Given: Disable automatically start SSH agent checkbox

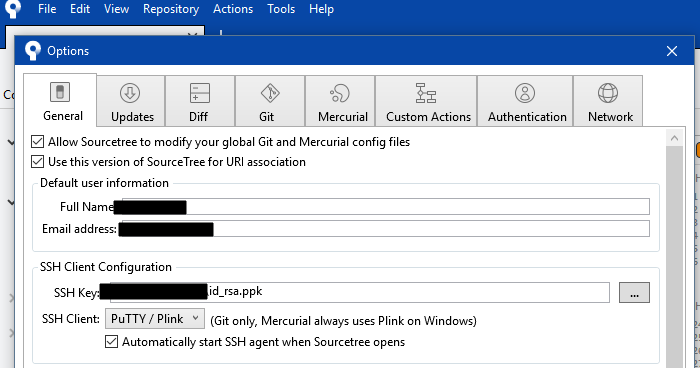Looking at the screenshot, I should [x=112, y=342].
